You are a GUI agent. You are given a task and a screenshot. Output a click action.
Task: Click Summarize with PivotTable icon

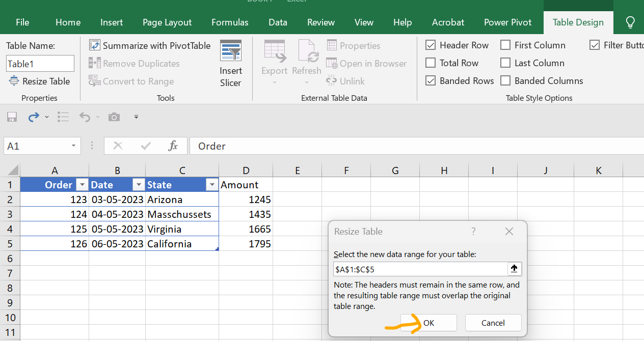pyautogui.click(x=95, y=45)
